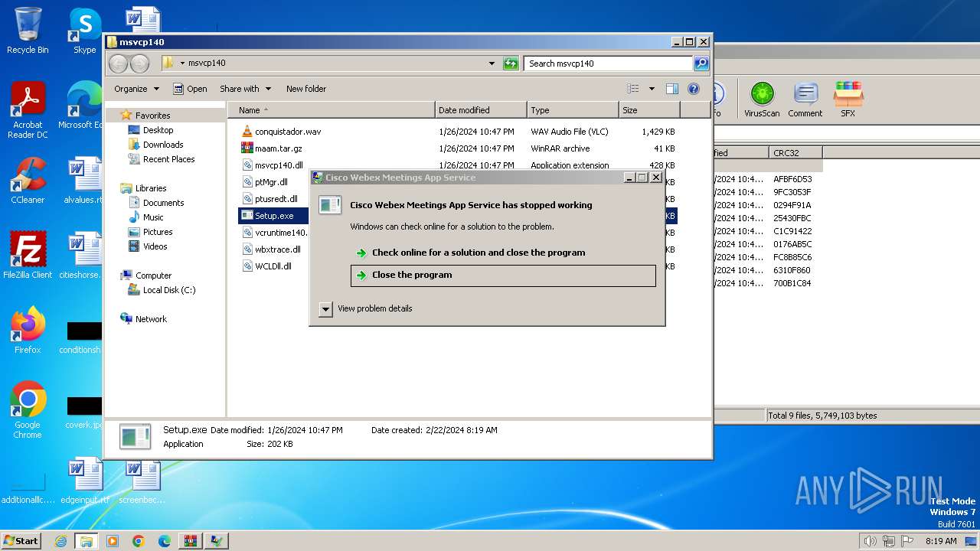The width and height of the screenshot is (980, 551).
Task: Click Explorer back navigation button
Action: click(119, 64)
